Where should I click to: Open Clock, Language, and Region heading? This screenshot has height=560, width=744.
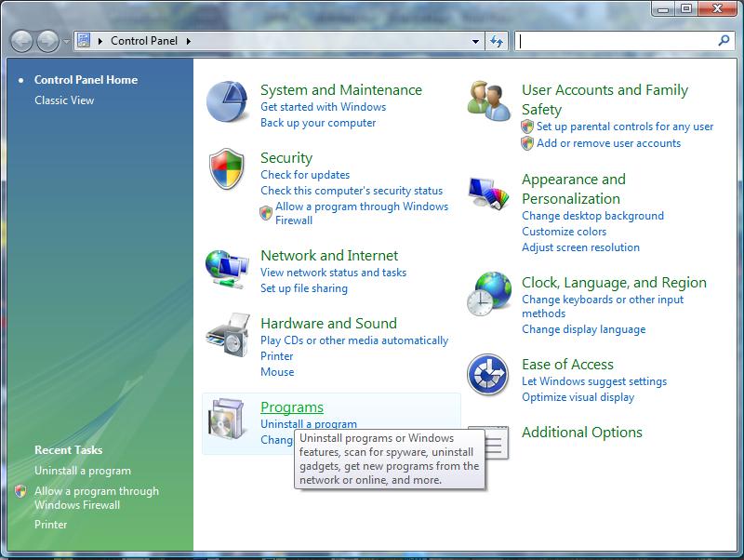tap(614, 283)
